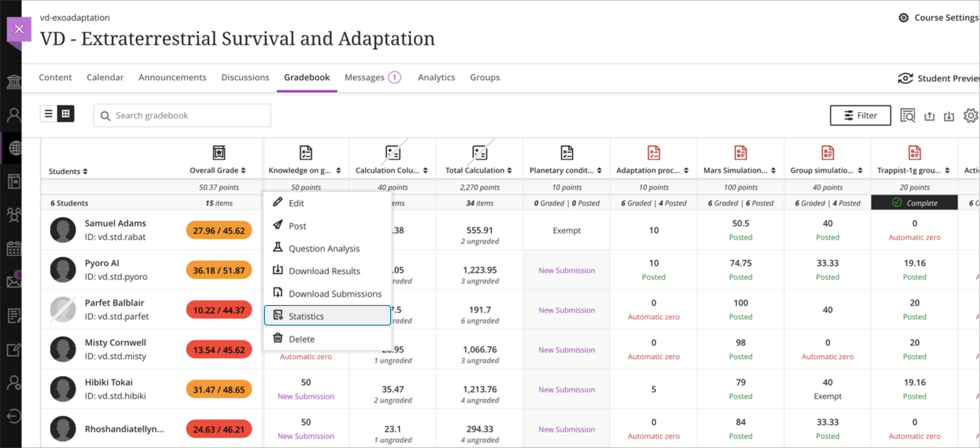This screenshot has width=980, height=448.
Task: Select Samuel Adams's overall grade pill
Action: [x=218, y=230]
